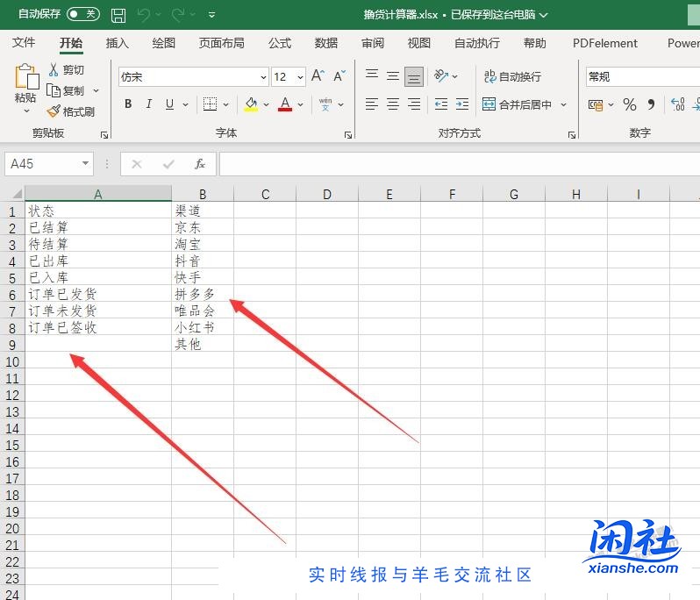Click align left icon
This screenshot has height=600, width=700.
point(372,104)
